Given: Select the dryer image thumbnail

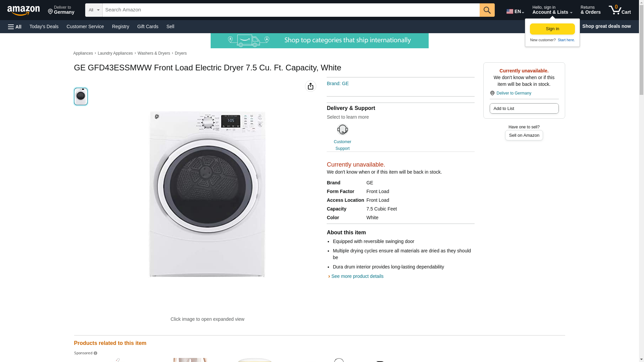Looking at the screenshot, I should click(81, 97).
